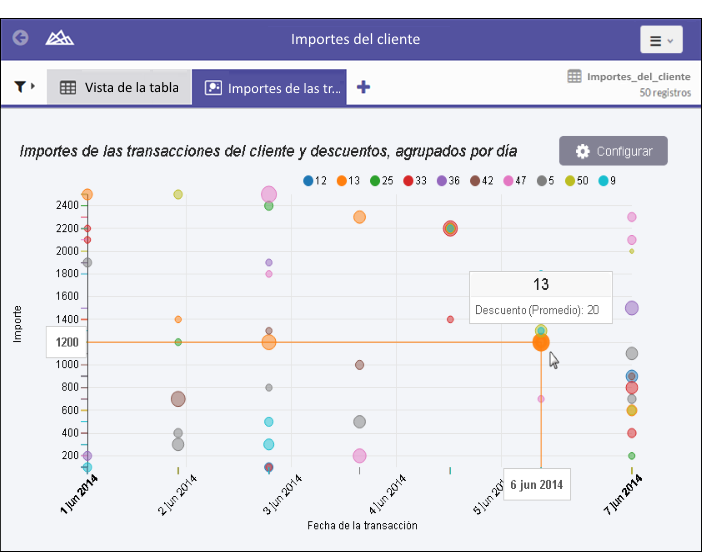Select highlighted orange bubble at 1200
The height and width of the screenshot is (552, 702).
(x=541, y=342)
